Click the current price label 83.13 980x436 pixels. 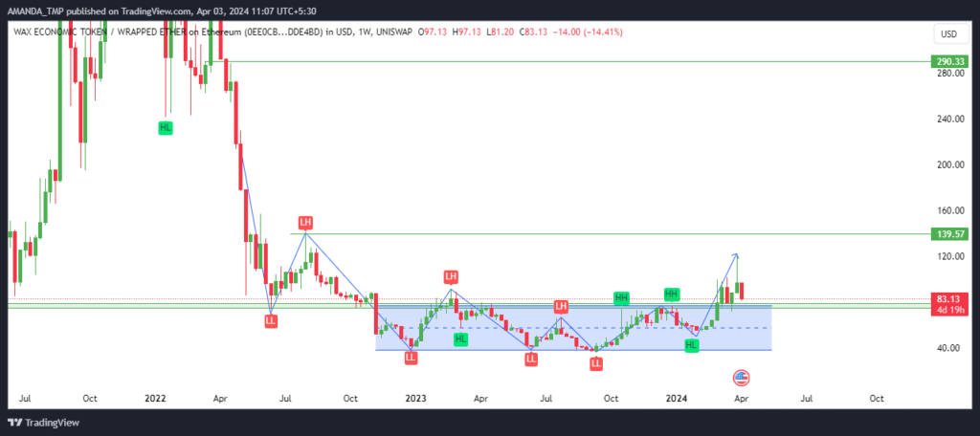pyautogui.click(x=948, y=298)
